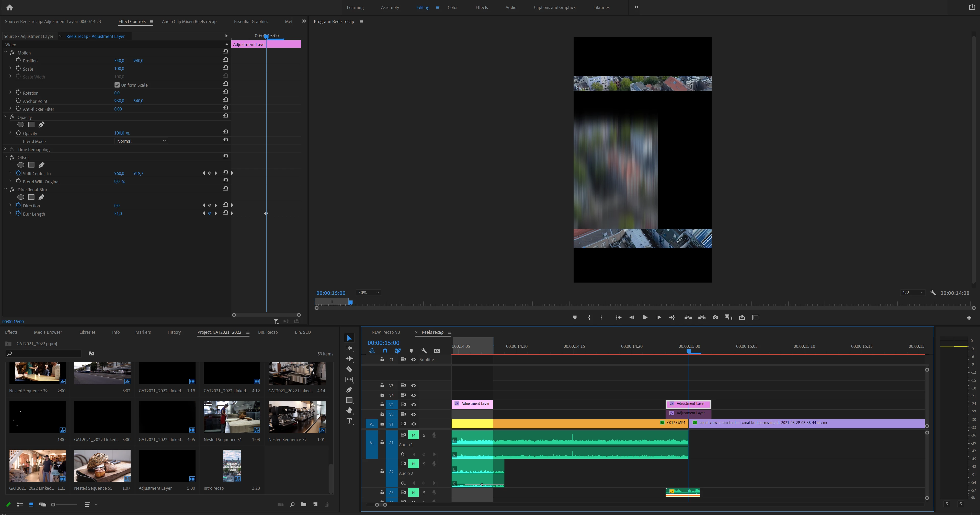Open the Media Browser tab
This screenshot has height=515, width=980.
pyautogui.click(x=48, y=332)
